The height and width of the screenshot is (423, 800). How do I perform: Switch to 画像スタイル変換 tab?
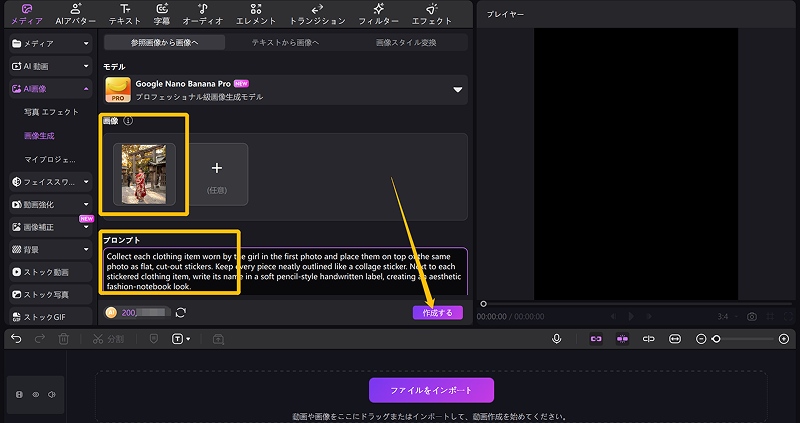(406, 43)
